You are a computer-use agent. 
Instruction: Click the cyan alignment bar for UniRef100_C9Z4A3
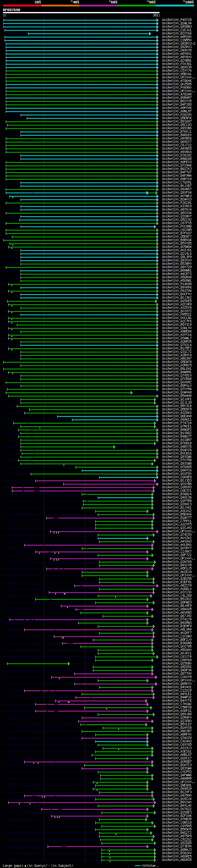pos(122,741)
